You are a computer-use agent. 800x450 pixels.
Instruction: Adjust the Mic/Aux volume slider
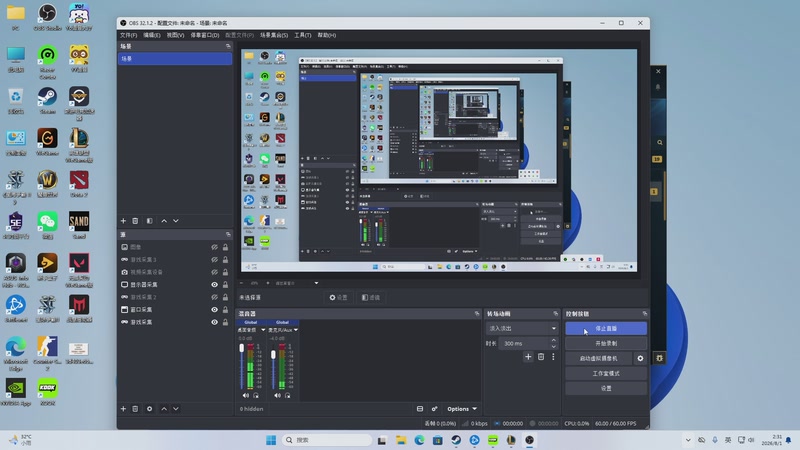pos(273,354)
